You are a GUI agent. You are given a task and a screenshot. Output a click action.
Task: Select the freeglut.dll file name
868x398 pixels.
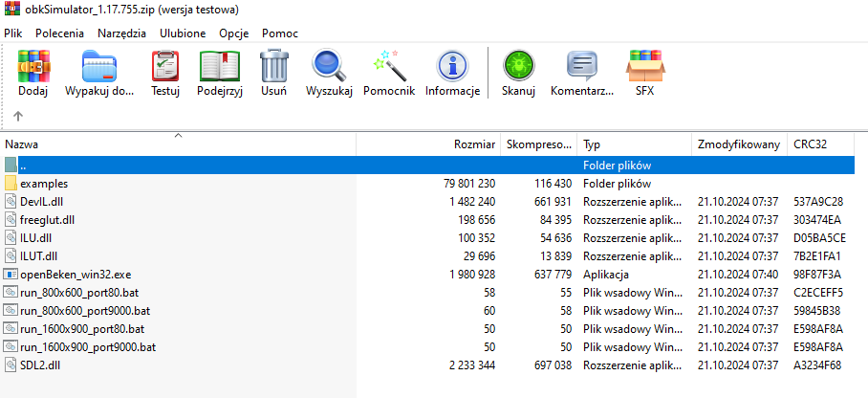[x=47, y=219]
